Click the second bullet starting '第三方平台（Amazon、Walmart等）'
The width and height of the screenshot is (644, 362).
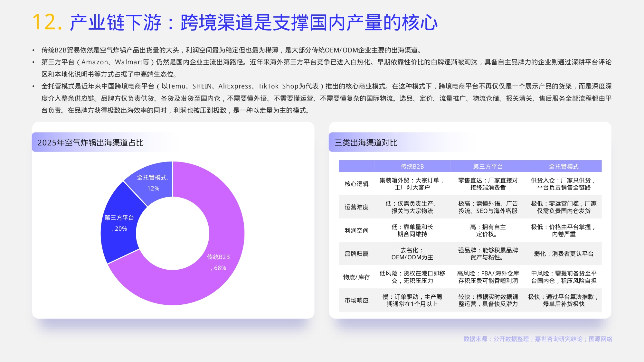coord(326,68)
